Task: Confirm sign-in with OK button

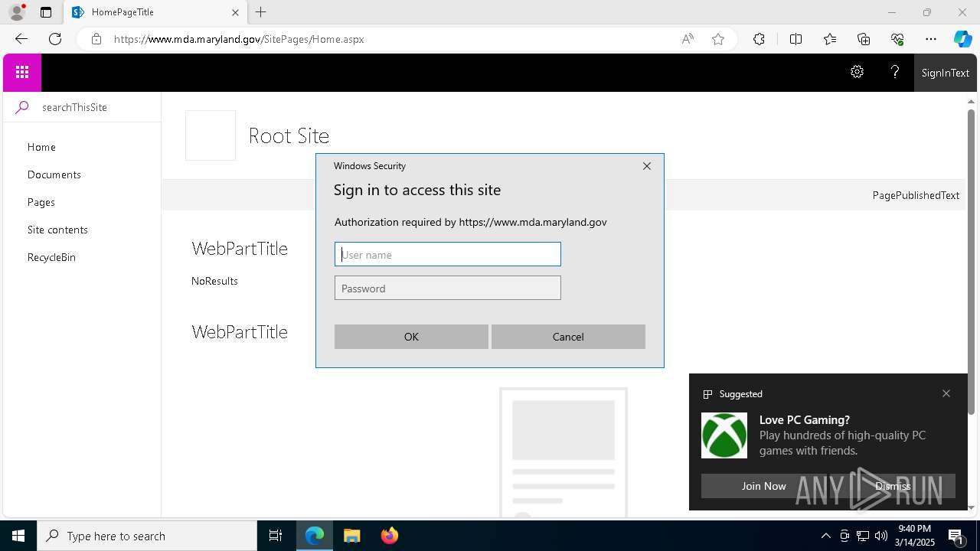Action: [x=411, y=337]
